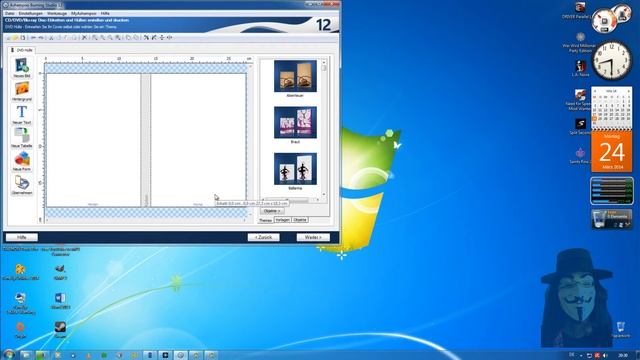This screenshot has height=360, width=640.
Task: Click the canvas horizontal scrollbar
Action: 146,220
